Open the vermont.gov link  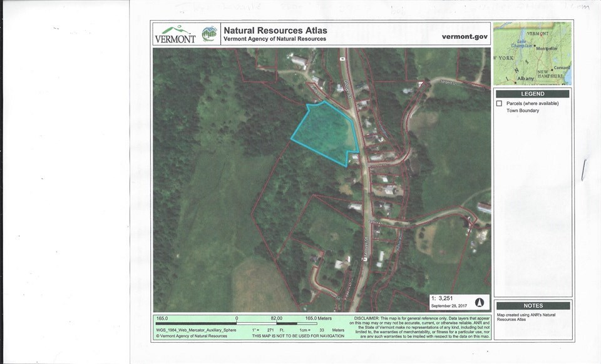pos(465,37)
